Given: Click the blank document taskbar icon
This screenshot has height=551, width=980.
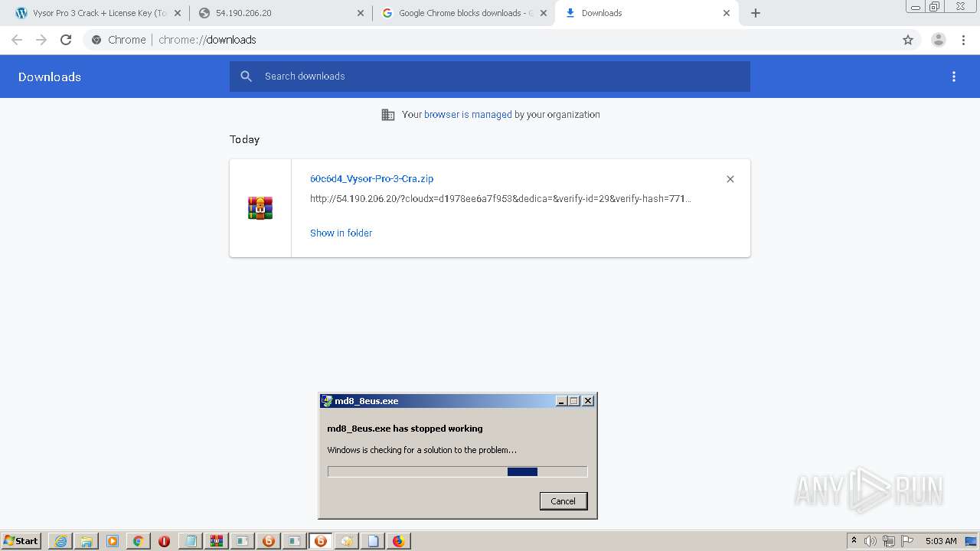Looking at the screenshot, I should pyautogui.click(x=373, y=541).
